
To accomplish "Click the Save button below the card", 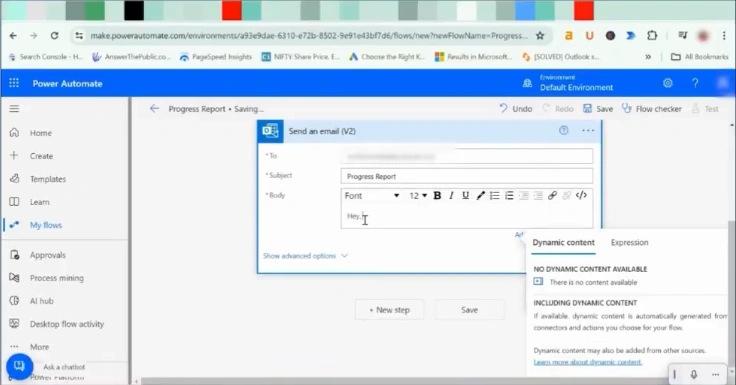I will coord(469,310).
